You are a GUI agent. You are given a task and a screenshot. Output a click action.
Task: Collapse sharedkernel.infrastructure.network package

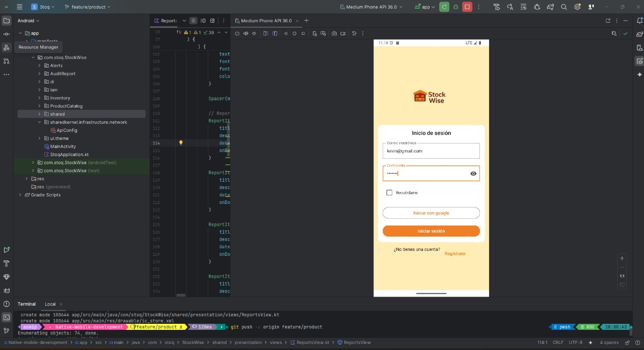pyautogui.click(x=40, y=122)
